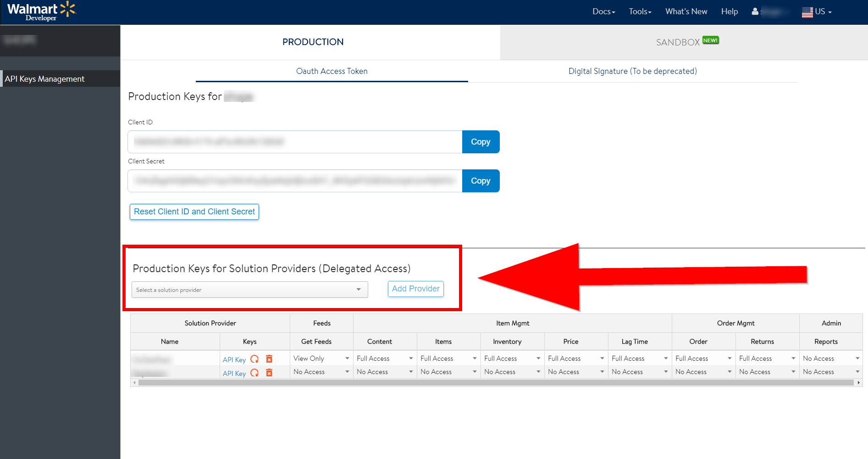Viewport: 868px width, 459px height.
Task: Delete the second provider using the trash icon
Action: click(269, 373)
